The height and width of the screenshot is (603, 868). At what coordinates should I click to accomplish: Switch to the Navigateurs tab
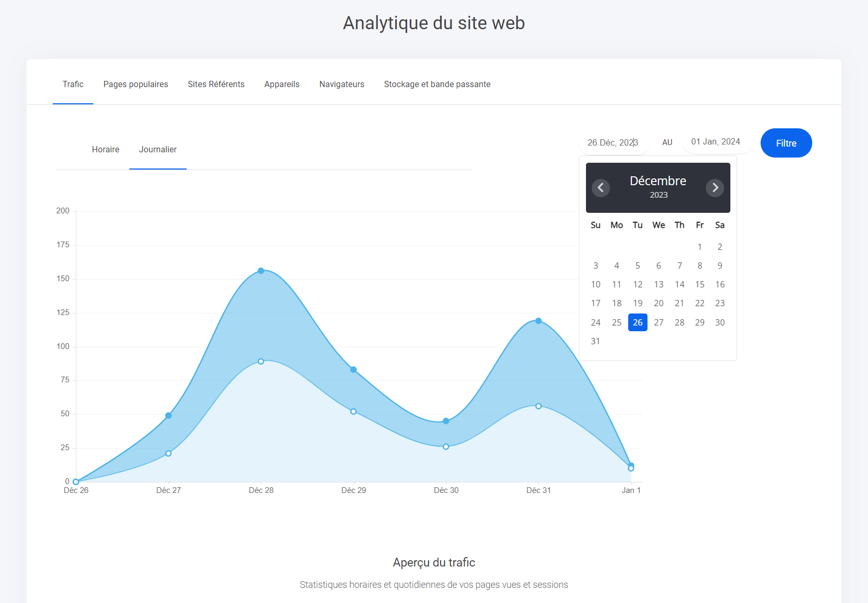coord(341,85)
